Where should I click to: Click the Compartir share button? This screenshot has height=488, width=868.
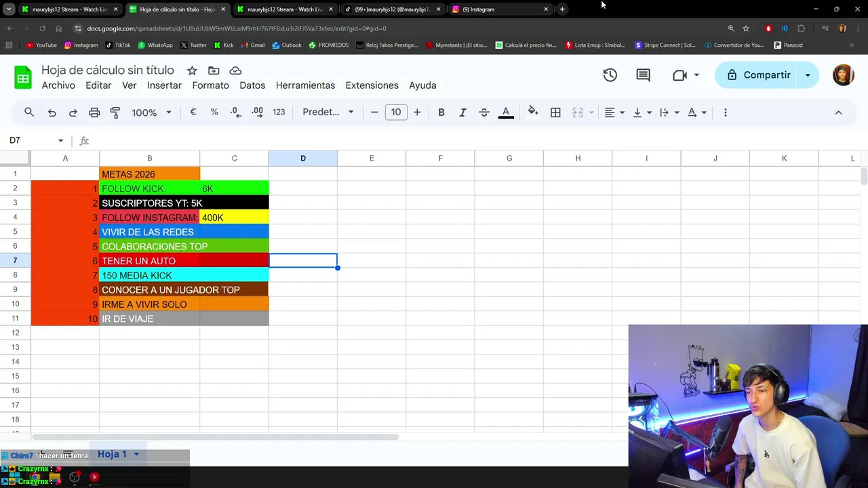[x=758, y=75]
